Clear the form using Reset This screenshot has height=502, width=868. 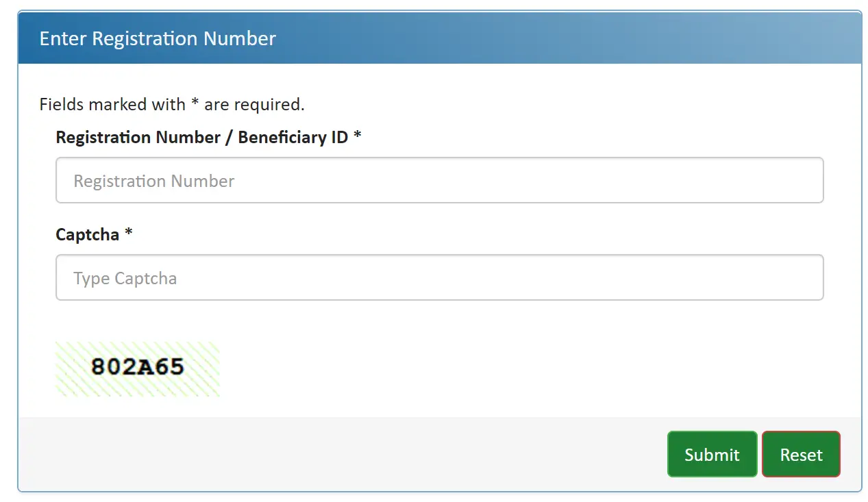[800, 454]
